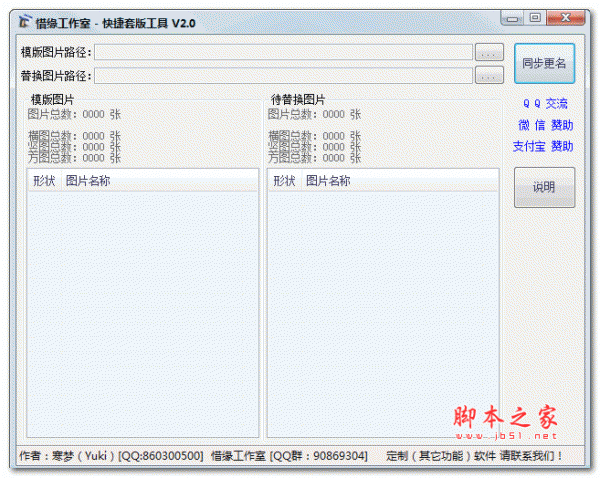Screen dimensions: 600x478
Task: Open the 说明 instructions button
Action: (x=544, y=187)
